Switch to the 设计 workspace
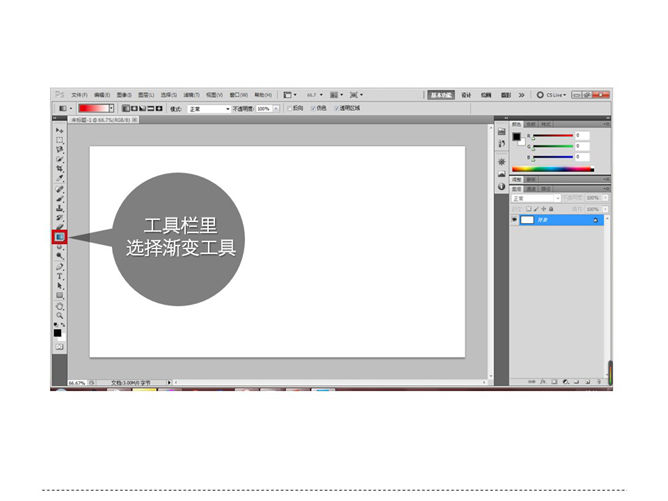Screen dimensions: 668x501 click(467, 94)
